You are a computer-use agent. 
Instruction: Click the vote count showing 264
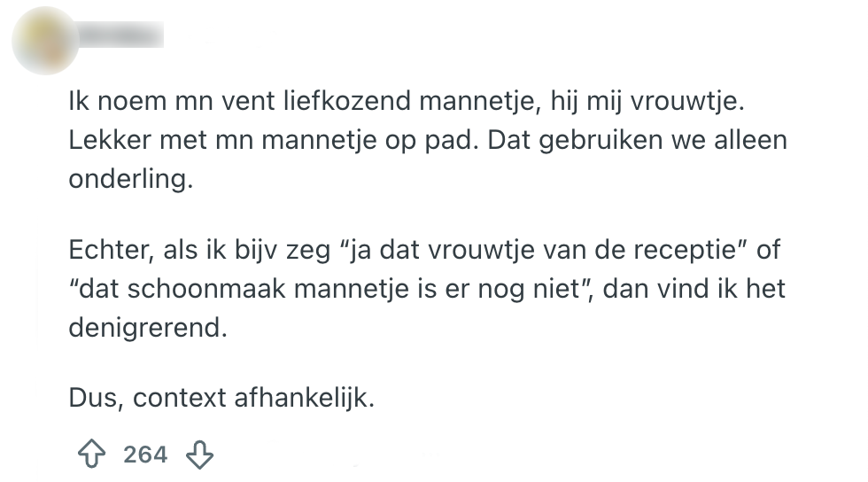[145, 455]
